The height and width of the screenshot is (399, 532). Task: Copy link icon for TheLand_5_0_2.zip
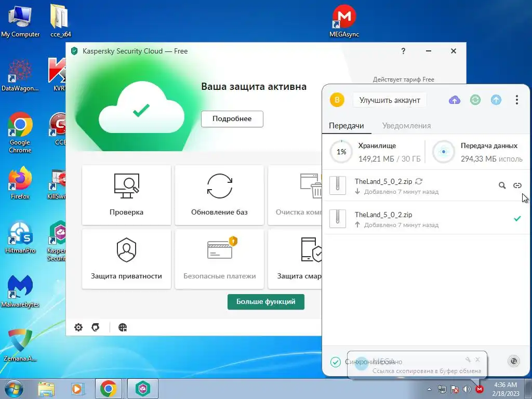coord(517,185)
